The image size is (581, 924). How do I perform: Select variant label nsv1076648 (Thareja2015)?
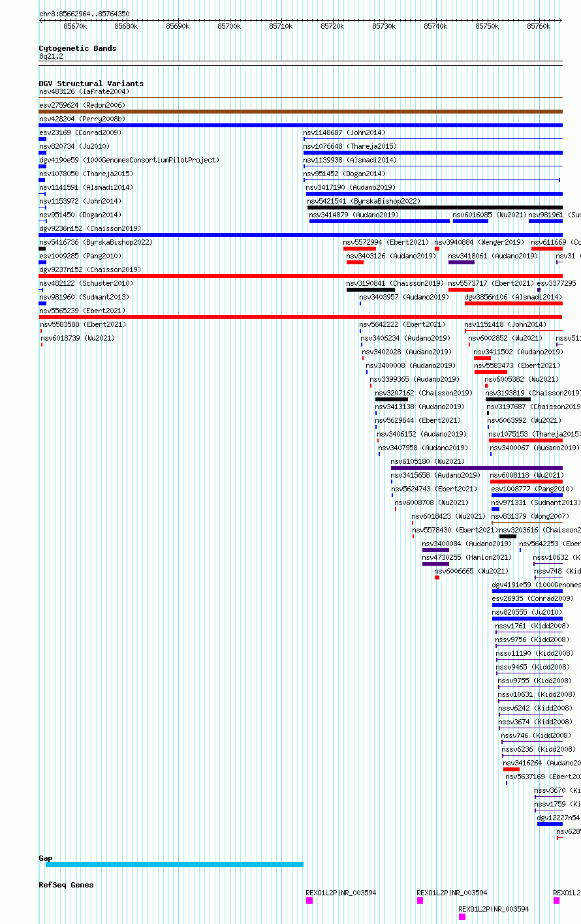coord(351,146)
